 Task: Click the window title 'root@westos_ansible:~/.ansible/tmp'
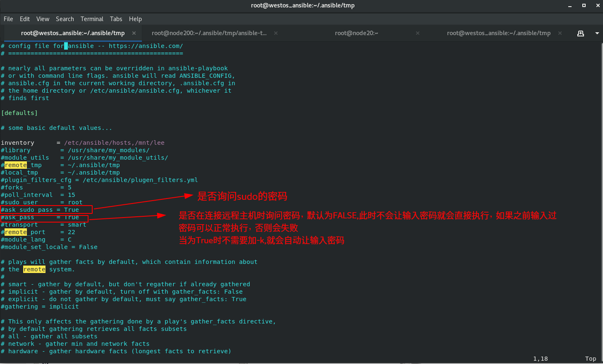coord(303,5)
